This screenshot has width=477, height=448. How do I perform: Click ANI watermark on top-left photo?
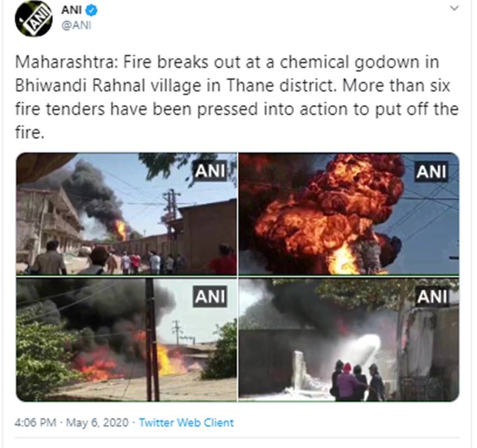tap(210, 171)
